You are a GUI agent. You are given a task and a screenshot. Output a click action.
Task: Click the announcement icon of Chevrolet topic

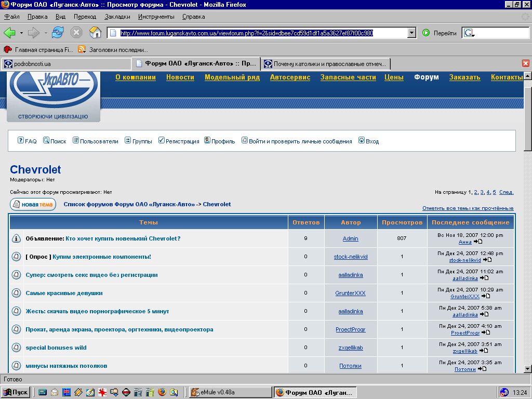point(16,238)
